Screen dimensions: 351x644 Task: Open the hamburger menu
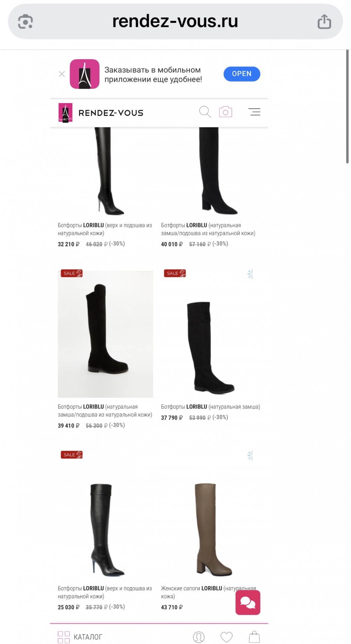tap(254, 112)
